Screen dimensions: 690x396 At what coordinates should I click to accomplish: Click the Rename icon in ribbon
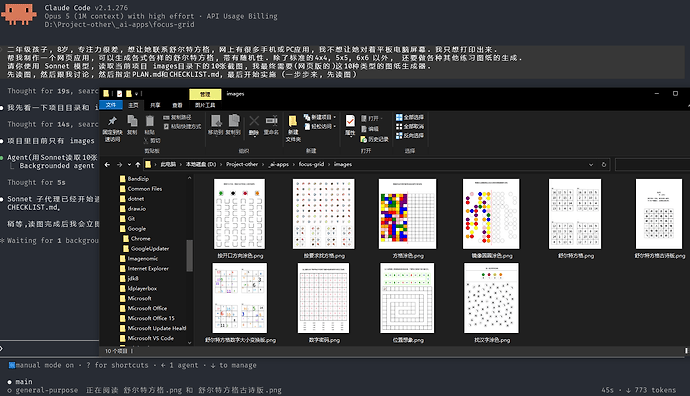pos(271,121)
